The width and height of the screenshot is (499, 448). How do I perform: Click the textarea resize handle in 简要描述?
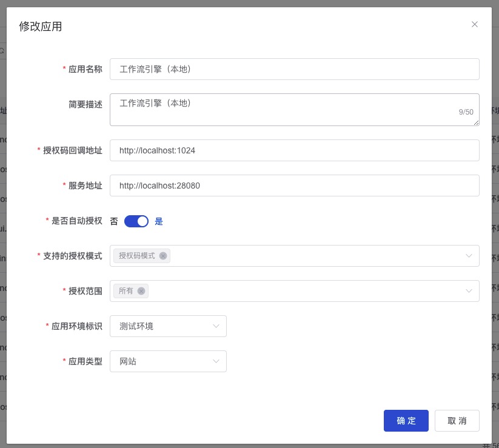[x=477, y=123]
